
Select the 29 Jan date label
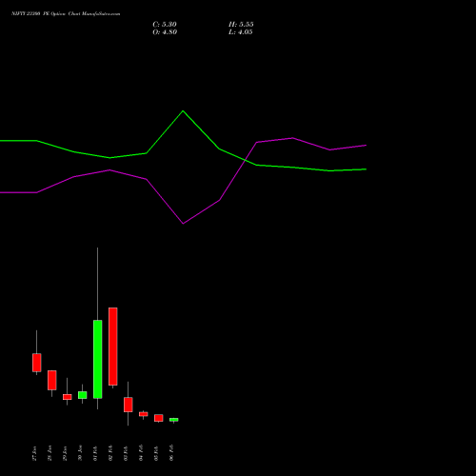pyautogui.click(x=65, y=453)
